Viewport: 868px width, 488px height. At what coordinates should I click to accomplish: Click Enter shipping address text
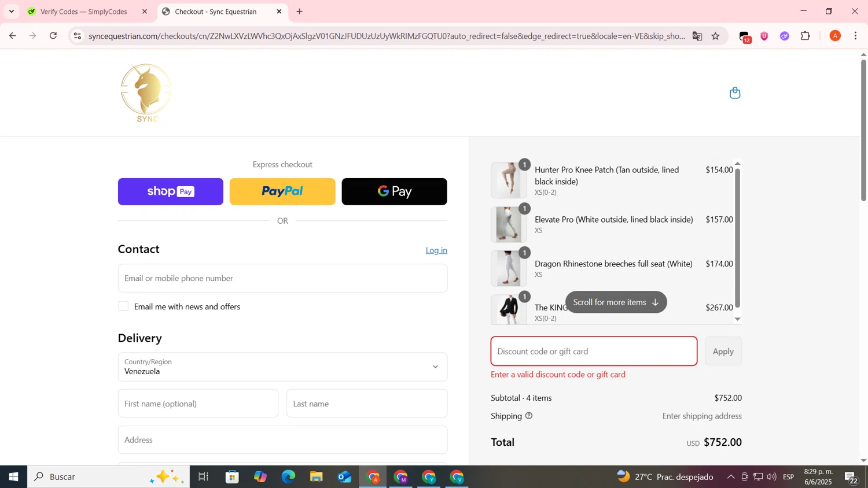[702, 416]
